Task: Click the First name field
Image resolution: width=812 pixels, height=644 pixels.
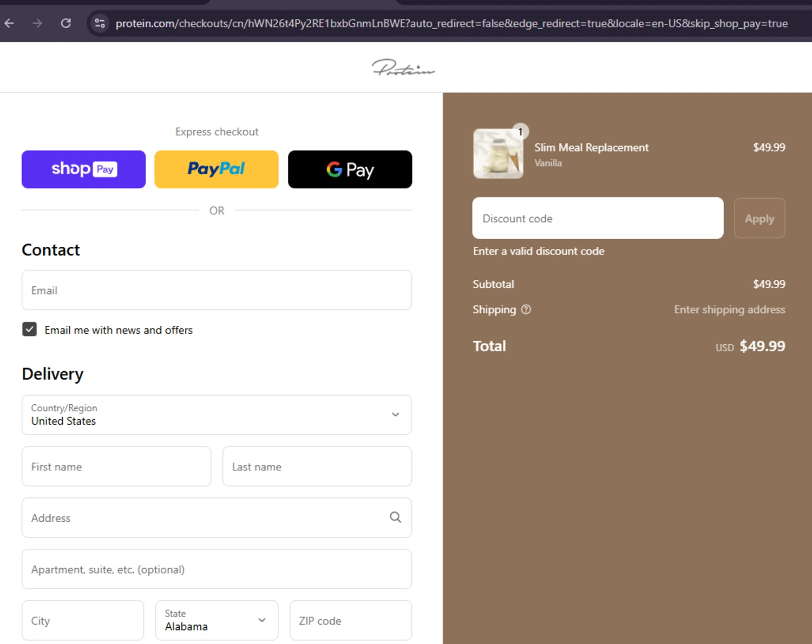Action: click(116, 466)
